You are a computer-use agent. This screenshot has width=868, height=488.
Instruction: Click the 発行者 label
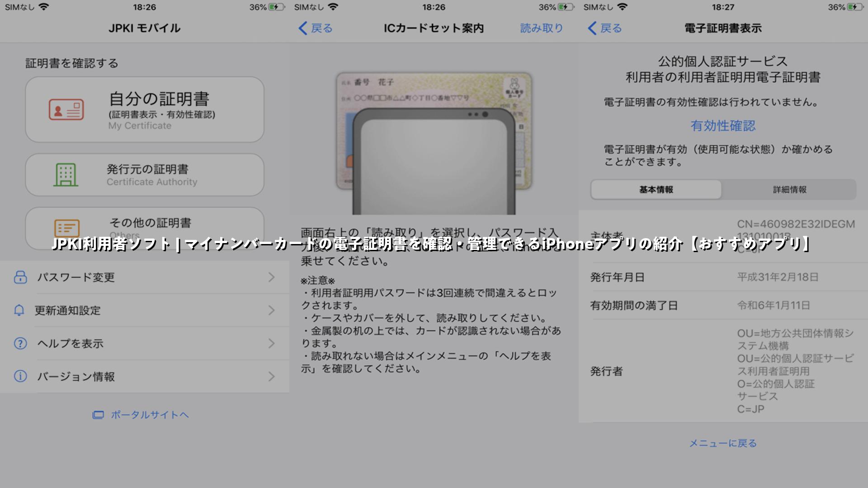pyautogui.click(x=606, y=371)
